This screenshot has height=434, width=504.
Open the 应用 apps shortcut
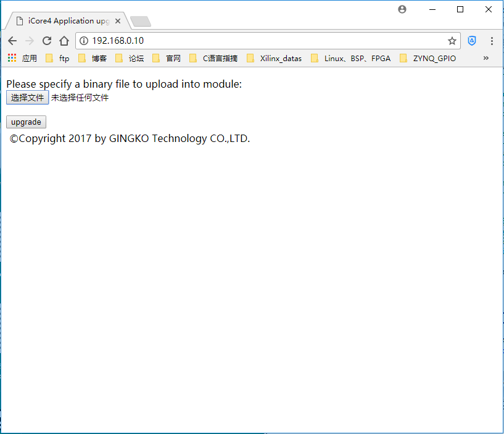[x=22, y=59]
